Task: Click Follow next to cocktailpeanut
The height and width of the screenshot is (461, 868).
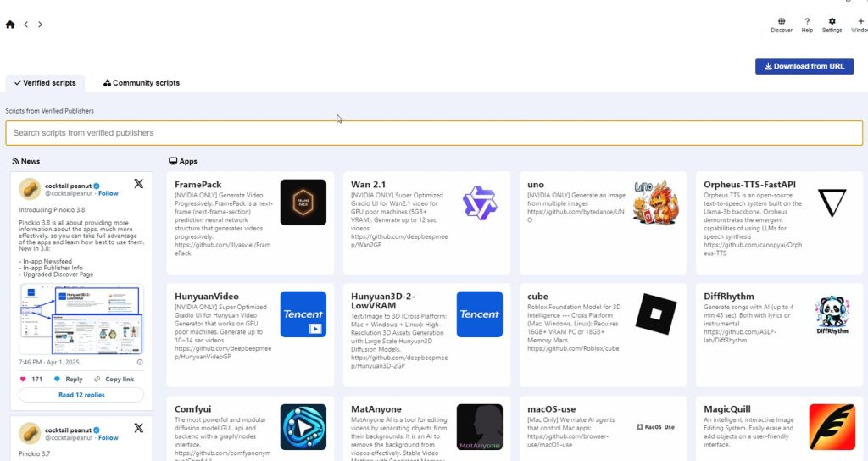Action: 108,193
